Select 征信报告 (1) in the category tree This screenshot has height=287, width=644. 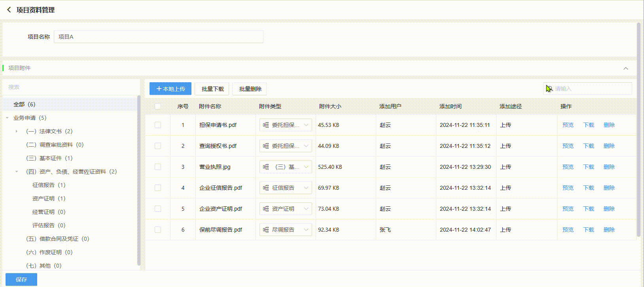point(49,185)
